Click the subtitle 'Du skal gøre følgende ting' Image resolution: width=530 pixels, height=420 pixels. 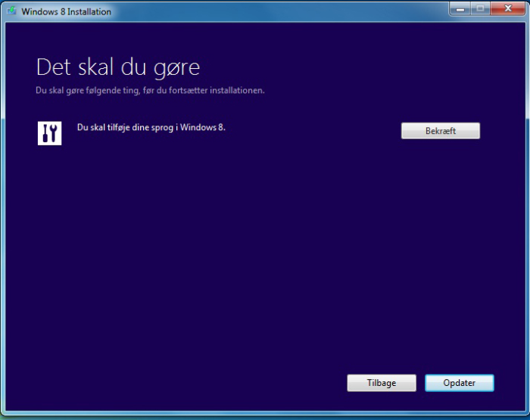click(x=87, y=91)
